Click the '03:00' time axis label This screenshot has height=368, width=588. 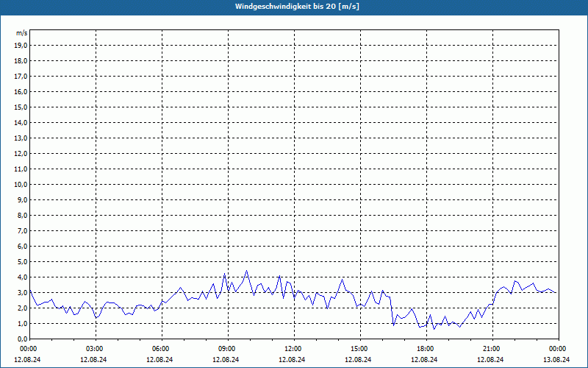(96, 348)
